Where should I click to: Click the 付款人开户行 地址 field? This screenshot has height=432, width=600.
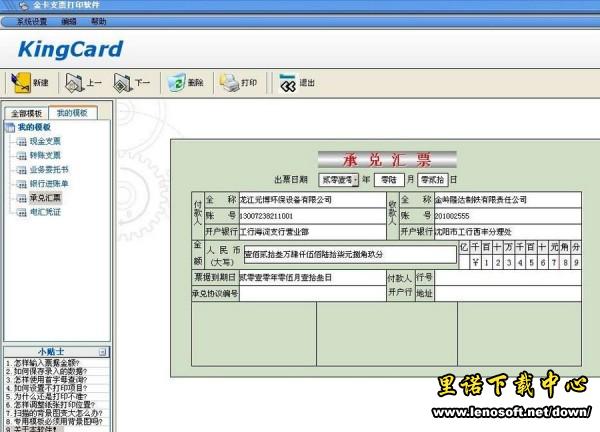coord(507,294)
